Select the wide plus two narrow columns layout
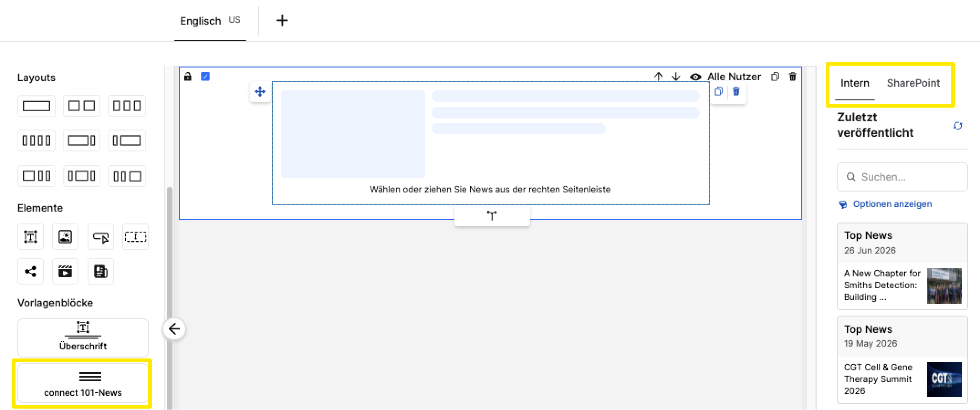The width and height of the screenshot is (980, 410). tap(36, 176)
